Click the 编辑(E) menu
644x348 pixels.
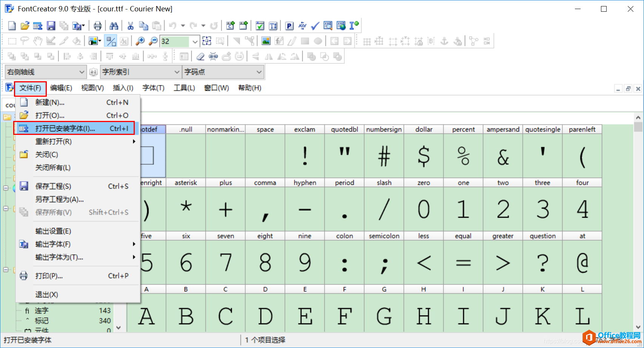tap(61, 88)
